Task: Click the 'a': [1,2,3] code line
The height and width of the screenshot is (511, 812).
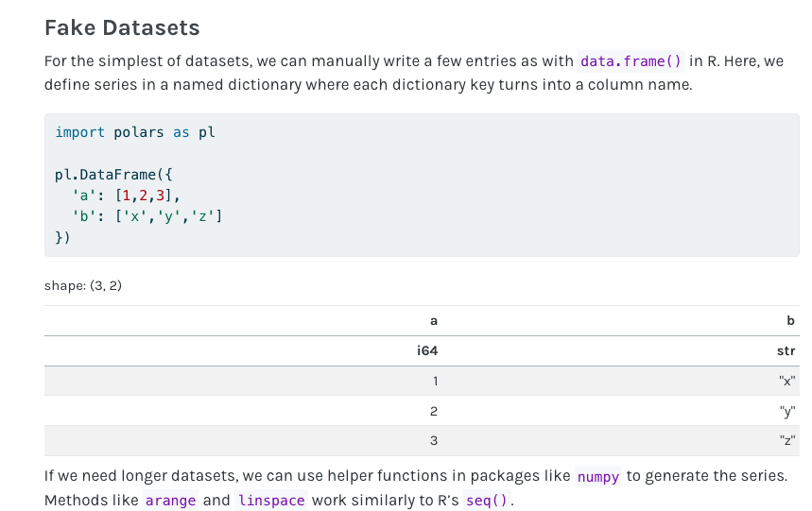Action: [126, 196]
